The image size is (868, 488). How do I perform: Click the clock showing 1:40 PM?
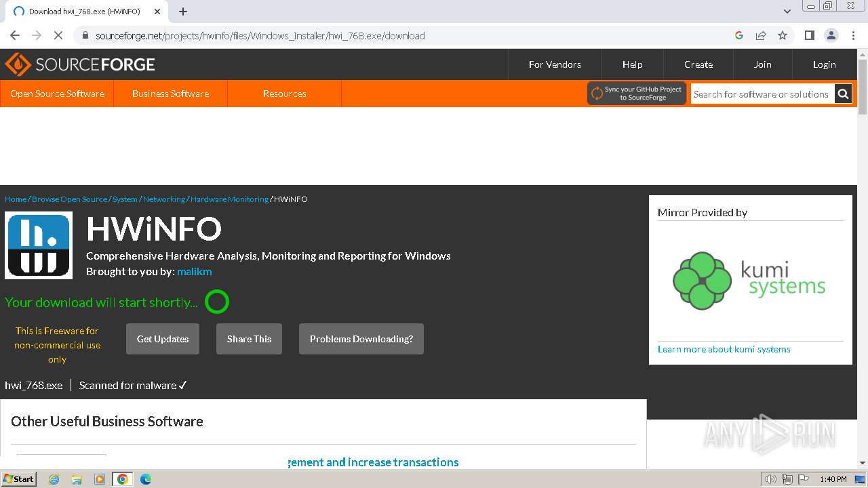[833, 479]
